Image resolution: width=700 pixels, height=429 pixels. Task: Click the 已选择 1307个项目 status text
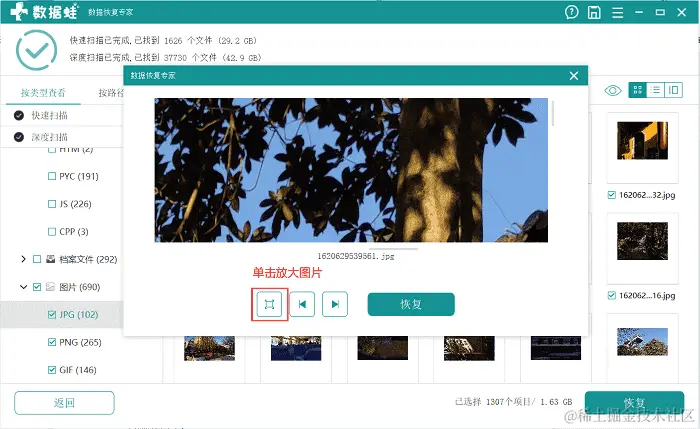(x=513, y=402)
